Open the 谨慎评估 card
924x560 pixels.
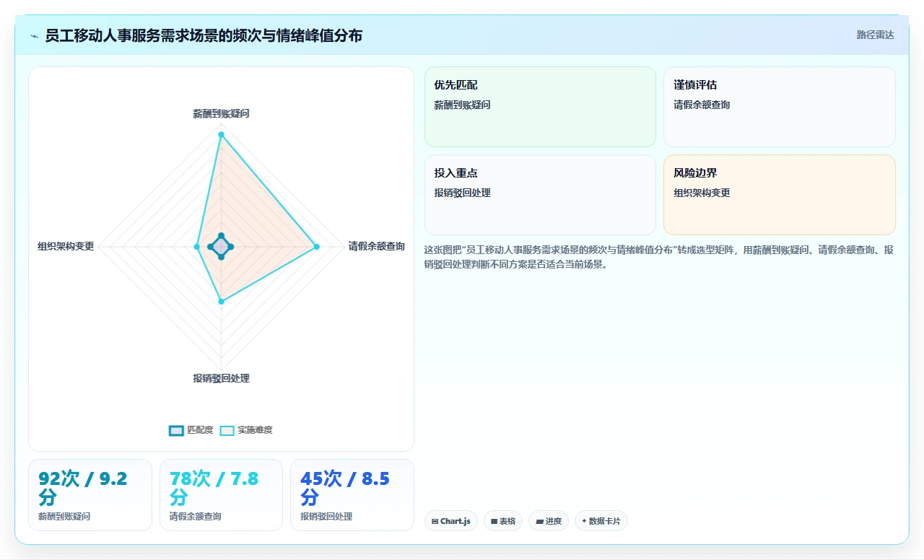click(x=779, y=107)
